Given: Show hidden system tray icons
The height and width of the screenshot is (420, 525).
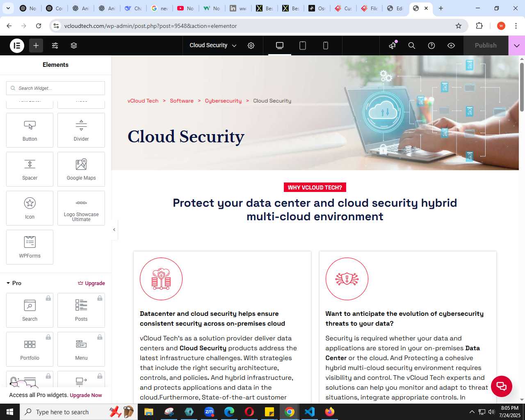Looking at the screenshot, I should 472,412.
